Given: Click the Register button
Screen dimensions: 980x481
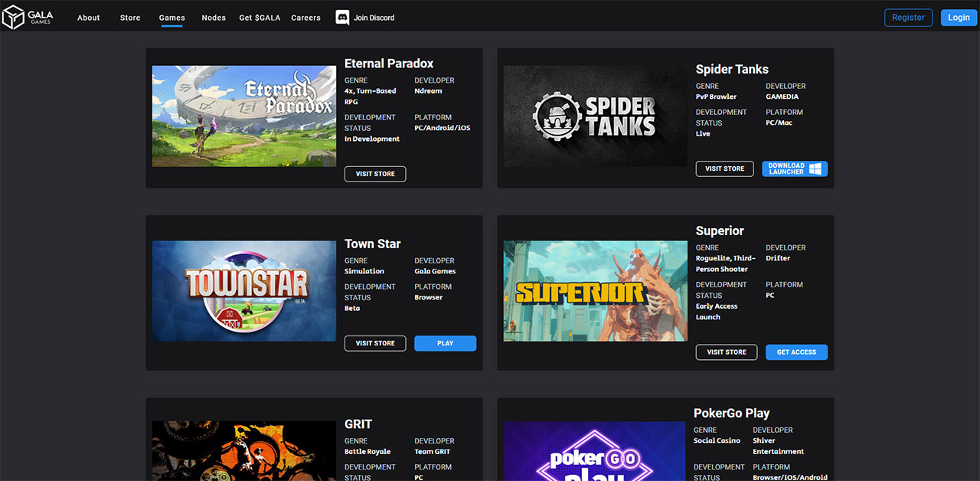Looking at the screenshot, I should point(908,18).
